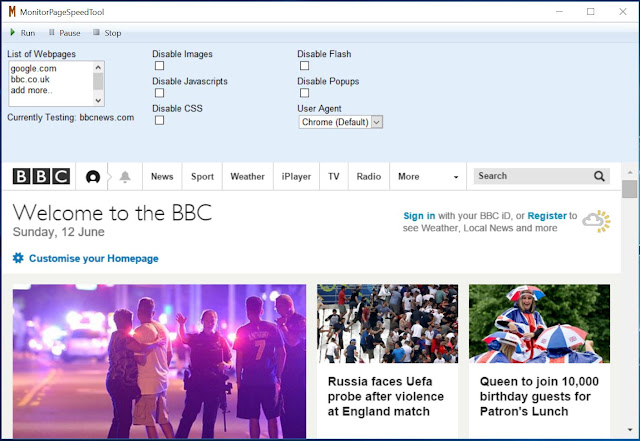
Task: Open the TV navigation item
Action: point(334,176)
